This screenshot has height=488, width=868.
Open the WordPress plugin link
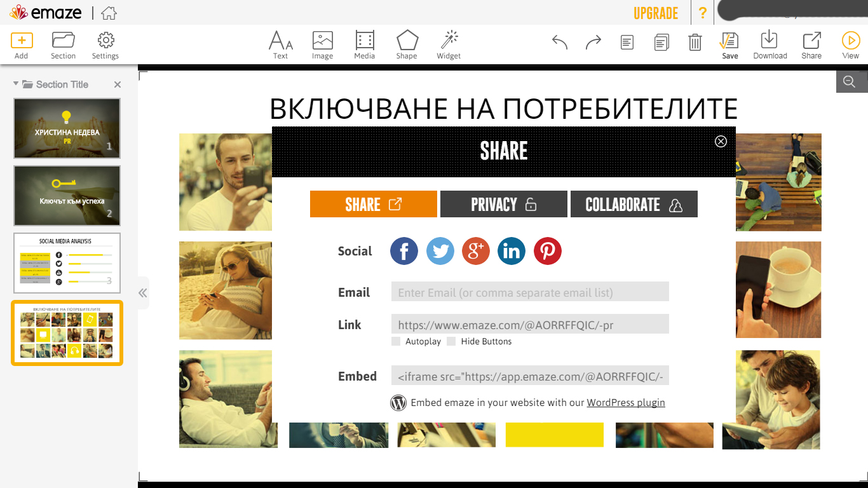[625, 402]
